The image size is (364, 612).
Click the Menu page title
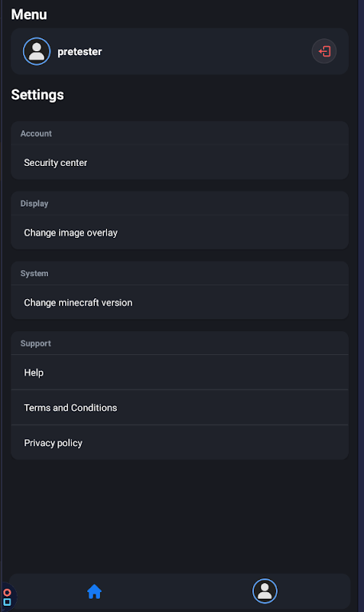pyautogui.click(x=29, y=15)
